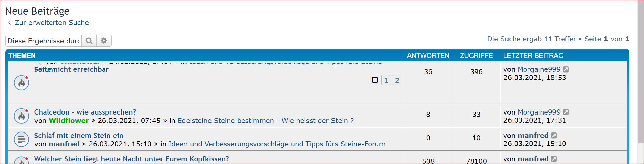The height and width of the screenshot is (164, 644).
Task: Jump to last post from 26.03.2021, 18:53
Action: [x=566, y=69]
